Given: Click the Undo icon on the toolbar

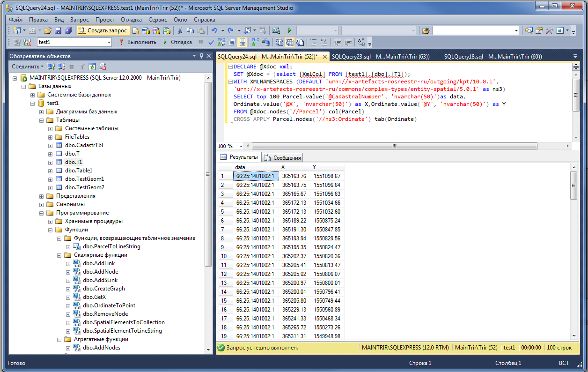Looking at the screenshot, I should (x=214, y=30).
